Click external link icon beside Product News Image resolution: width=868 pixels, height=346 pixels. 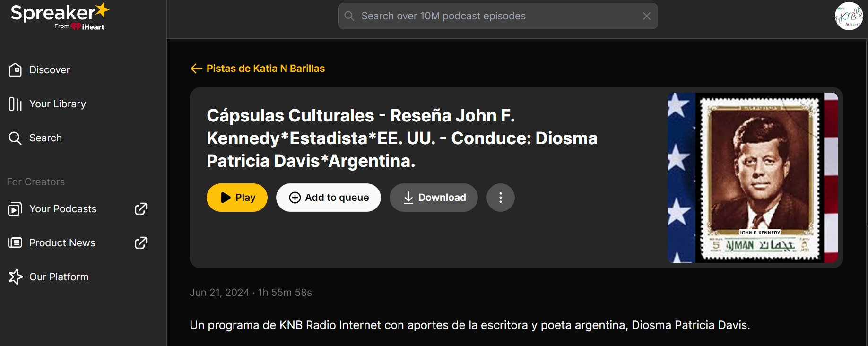pyautogui.click(x=141, y=243)
